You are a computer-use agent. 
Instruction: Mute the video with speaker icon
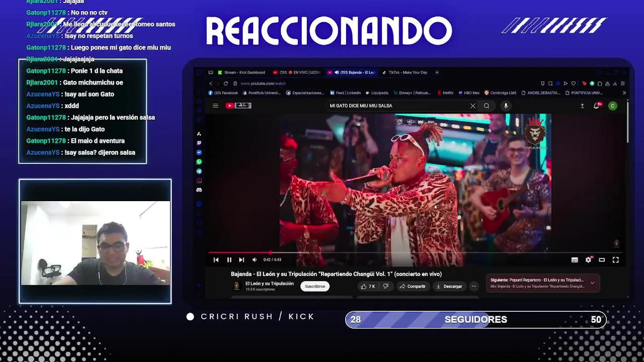pos(254,259)
